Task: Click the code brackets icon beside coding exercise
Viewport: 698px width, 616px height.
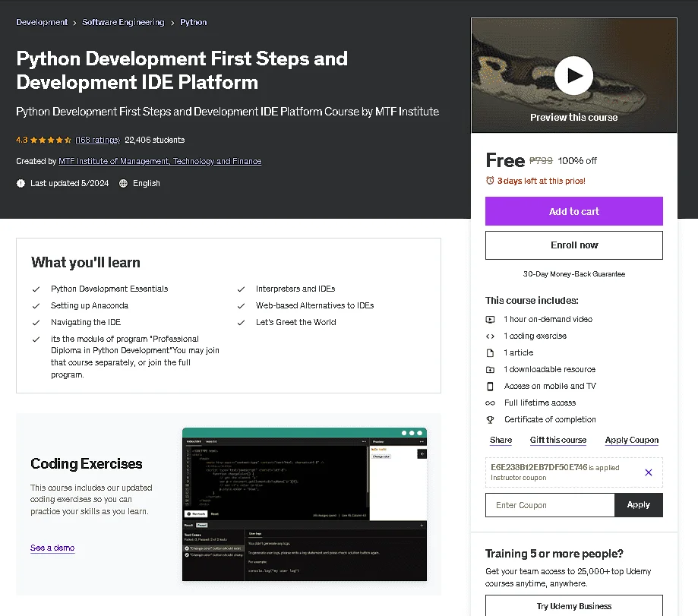Action: coord(490,336)
